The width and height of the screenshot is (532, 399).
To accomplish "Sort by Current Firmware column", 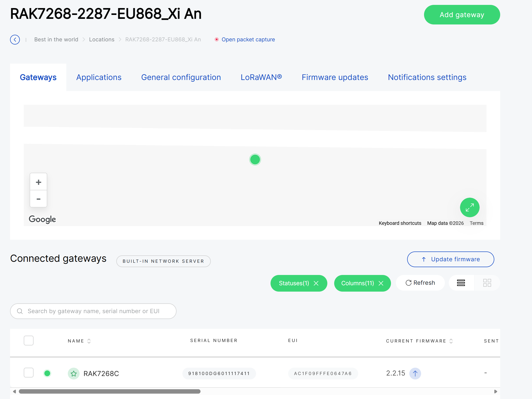I will [419, 341].
